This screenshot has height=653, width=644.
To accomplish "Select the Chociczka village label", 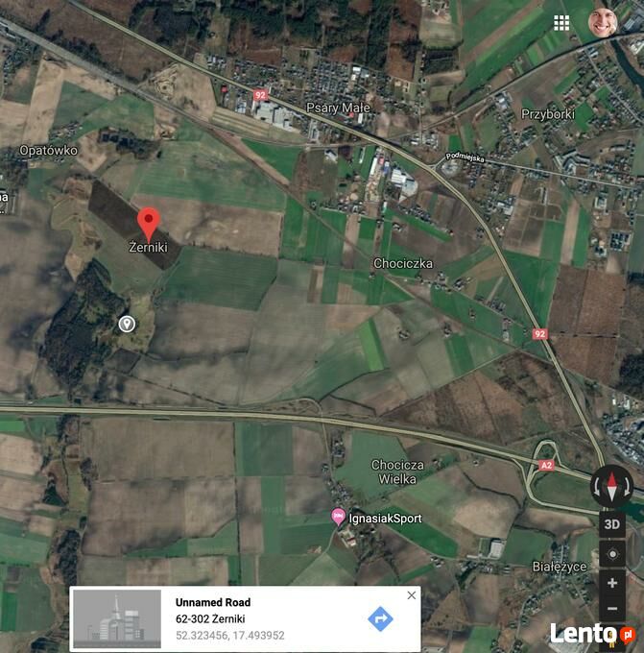I will [402, 263].
